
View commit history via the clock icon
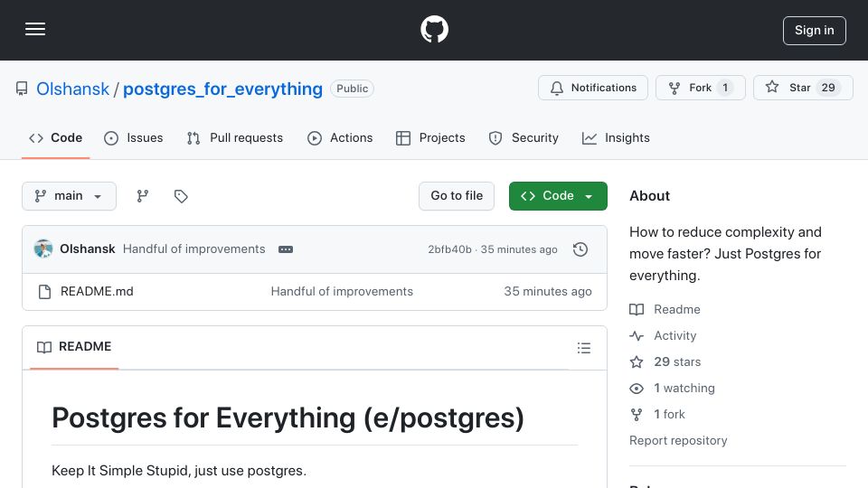point(580,249)
